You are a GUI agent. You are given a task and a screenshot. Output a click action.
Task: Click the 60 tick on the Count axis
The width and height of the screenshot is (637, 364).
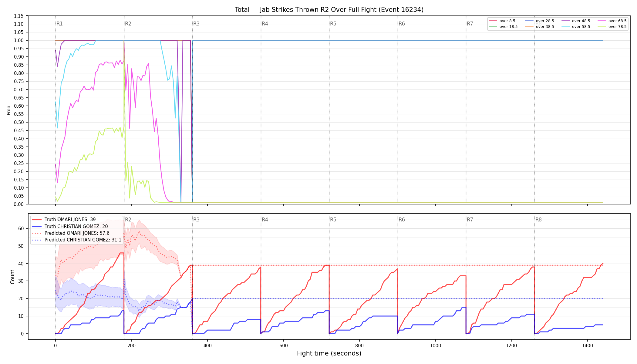tap(21, 228)
